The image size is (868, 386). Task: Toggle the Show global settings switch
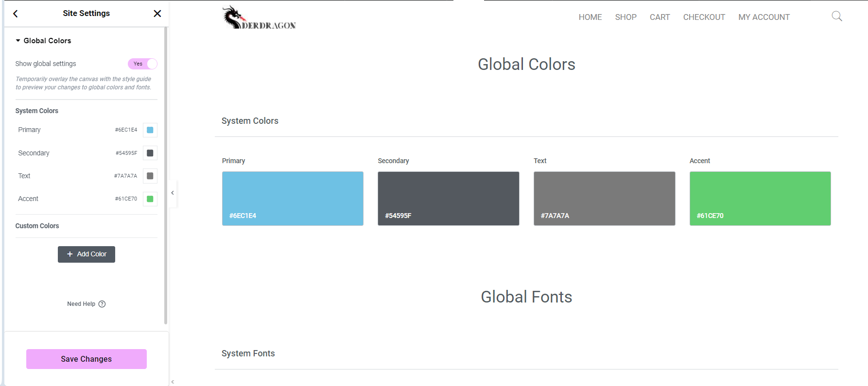pos(142,64)
